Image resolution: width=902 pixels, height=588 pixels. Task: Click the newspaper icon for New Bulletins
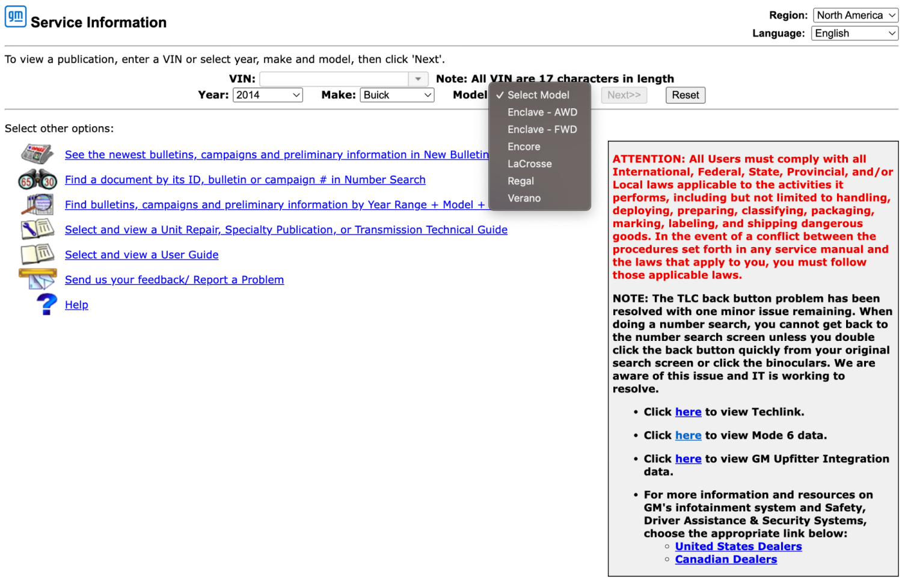point(37,155)
